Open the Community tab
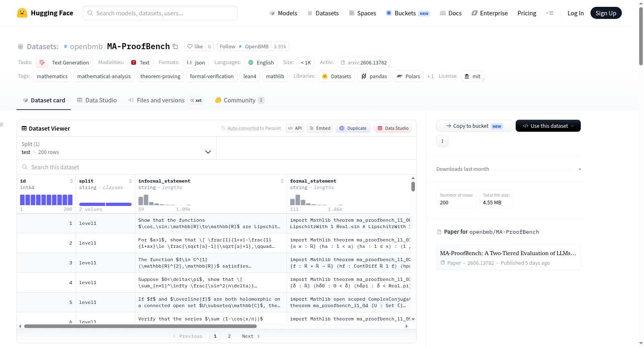Screen dimensions: 644x347 [x=240, y=100]
